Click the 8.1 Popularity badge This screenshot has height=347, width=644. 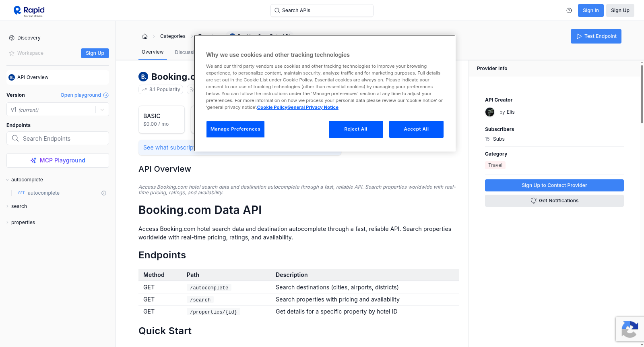[161, 89]
